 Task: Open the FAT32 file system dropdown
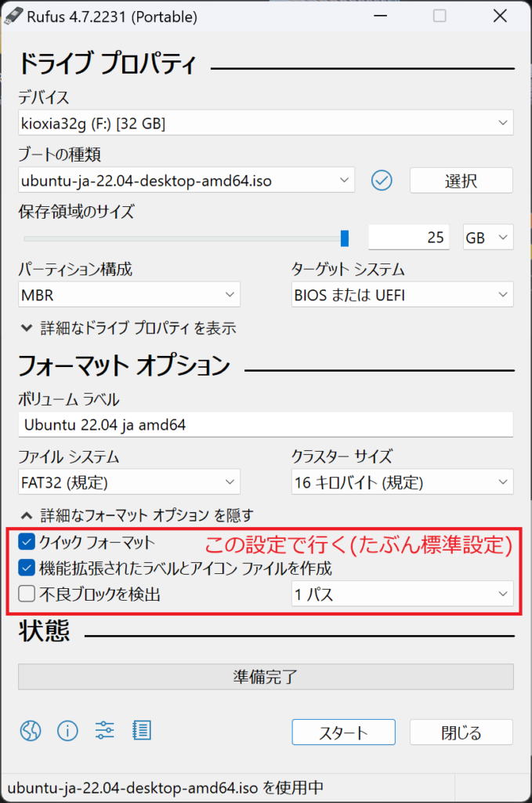(x=129, y=481)
